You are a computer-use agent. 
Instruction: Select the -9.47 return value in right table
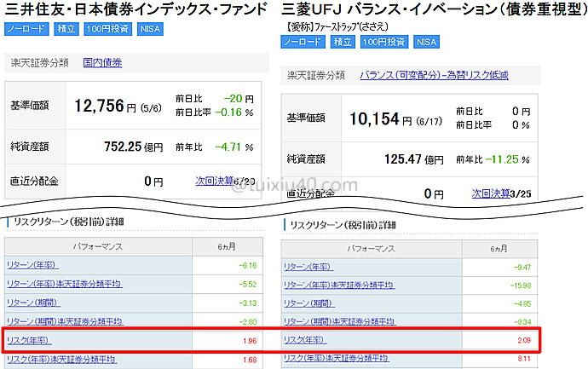coord(522,268)
